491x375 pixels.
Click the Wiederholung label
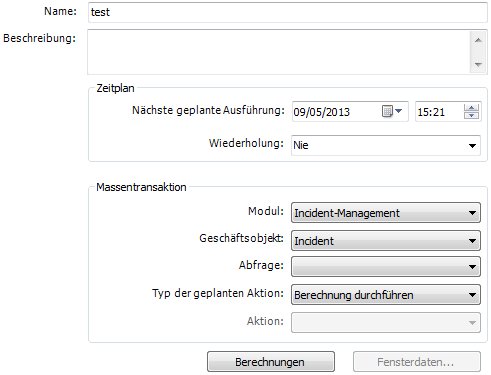tap(246, 143)
